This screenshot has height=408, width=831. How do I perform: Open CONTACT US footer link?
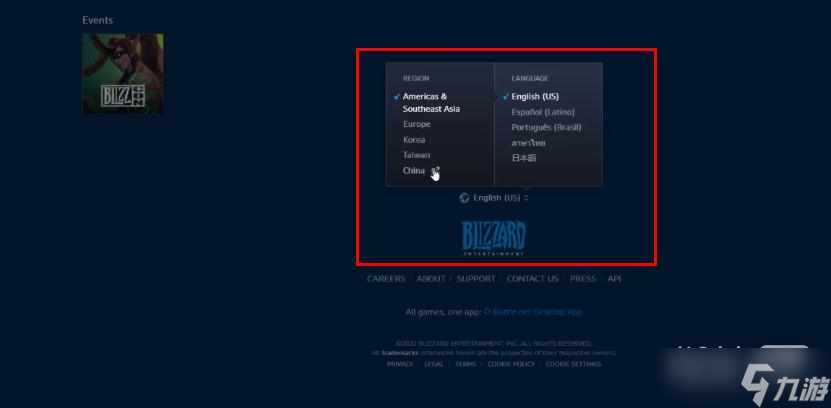tap(532, 279)
